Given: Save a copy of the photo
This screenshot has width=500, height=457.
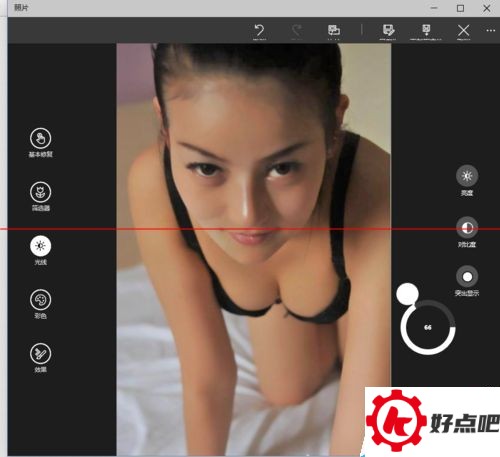Looking at the screenshot, I should point(426,30).
